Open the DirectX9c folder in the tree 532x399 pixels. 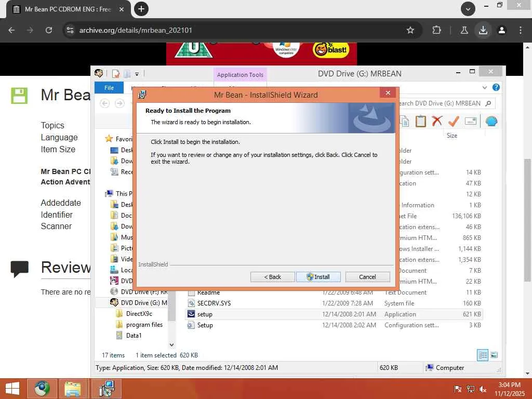(134, 313)
